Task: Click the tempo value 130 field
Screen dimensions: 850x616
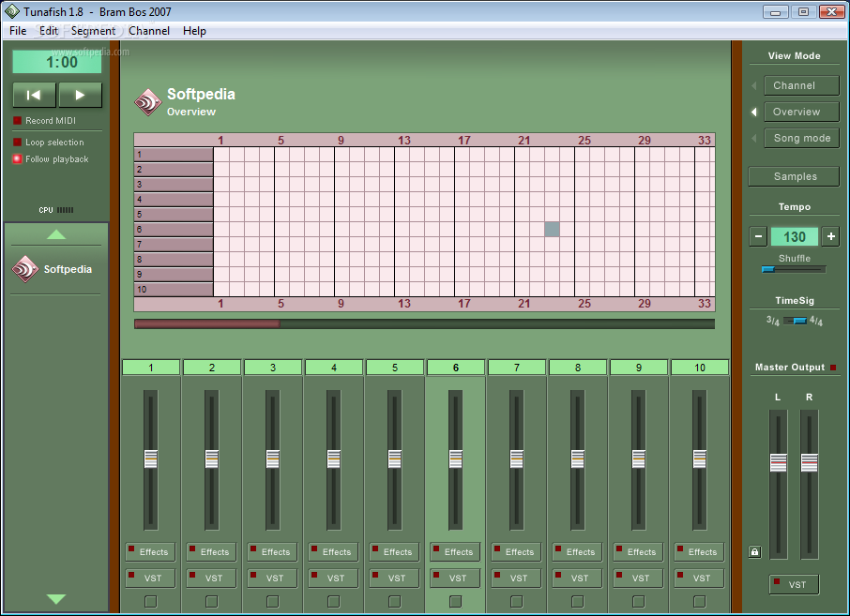Action: 794,237
